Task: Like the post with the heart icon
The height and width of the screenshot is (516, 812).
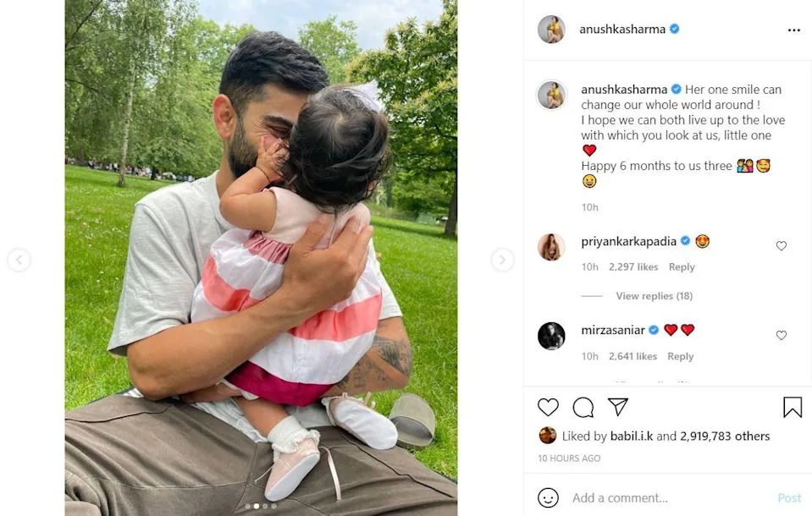Action: [548, 408]
